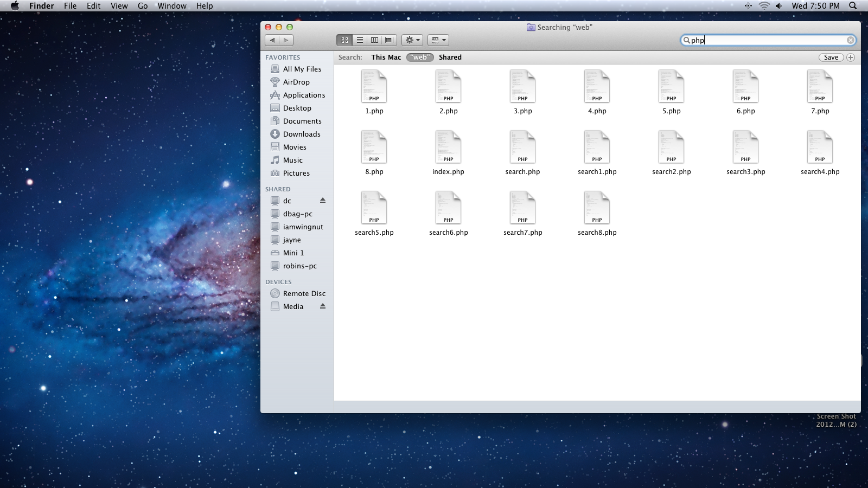
Task: Switch to icon view mode
Action: pos(344,40)
